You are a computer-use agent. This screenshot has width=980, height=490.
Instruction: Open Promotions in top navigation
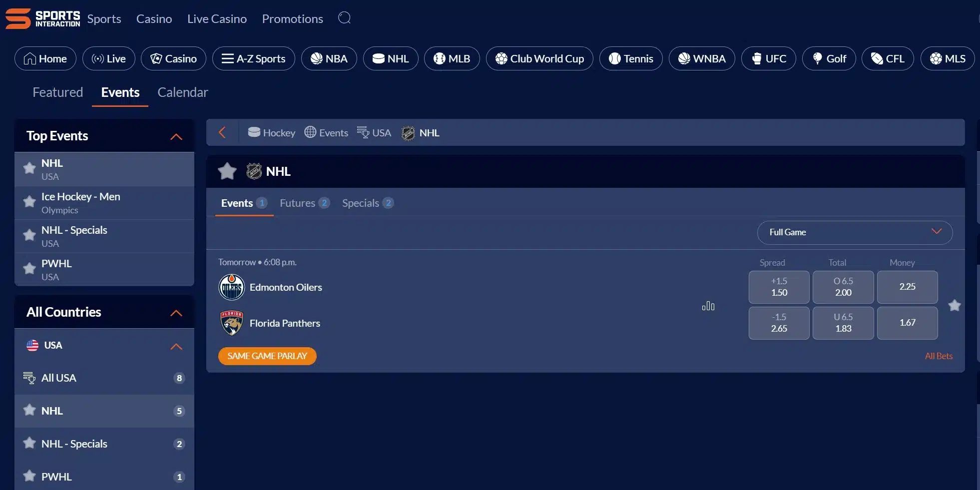point(293,18)
